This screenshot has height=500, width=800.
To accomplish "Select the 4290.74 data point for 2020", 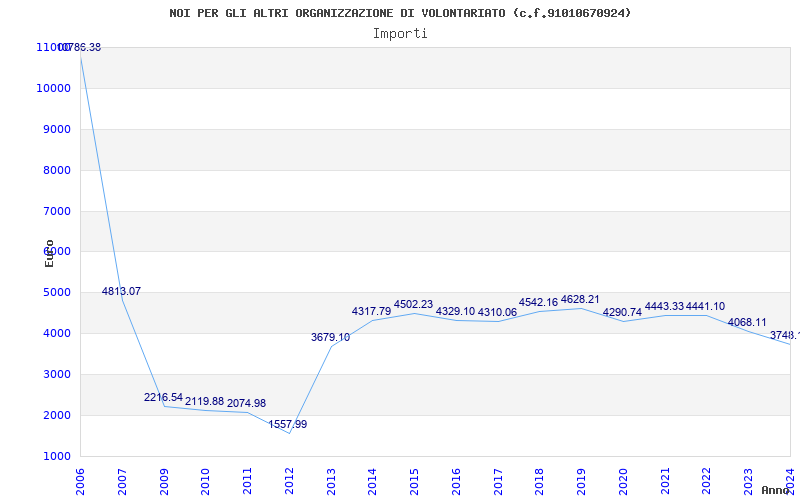I will pos(622,312).
